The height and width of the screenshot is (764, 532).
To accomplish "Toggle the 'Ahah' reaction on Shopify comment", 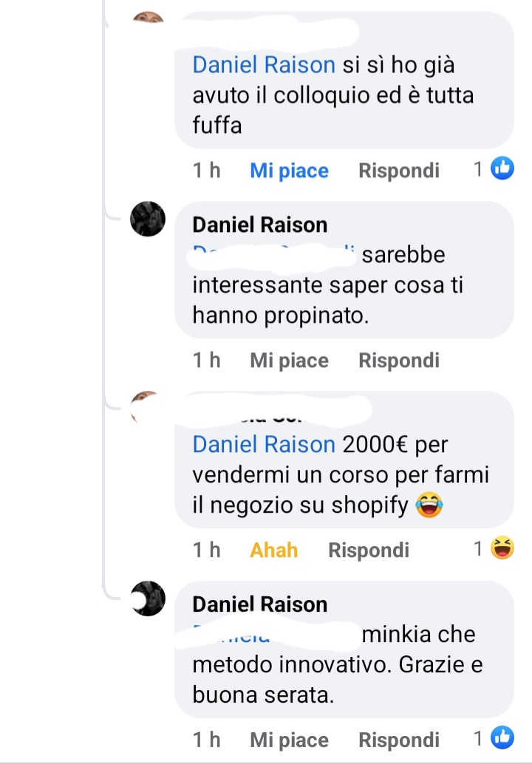I will coord(273,550).
